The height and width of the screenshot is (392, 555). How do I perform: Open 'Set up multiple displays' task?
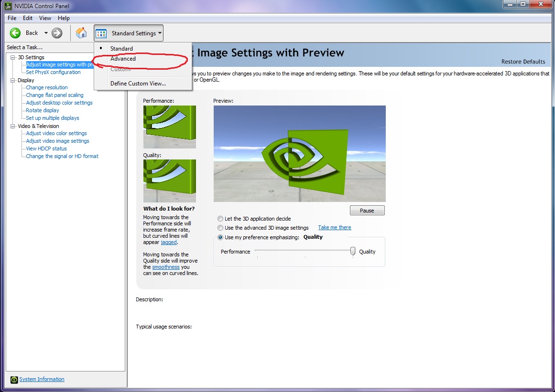pyautogui.click(x=53, y=118)
